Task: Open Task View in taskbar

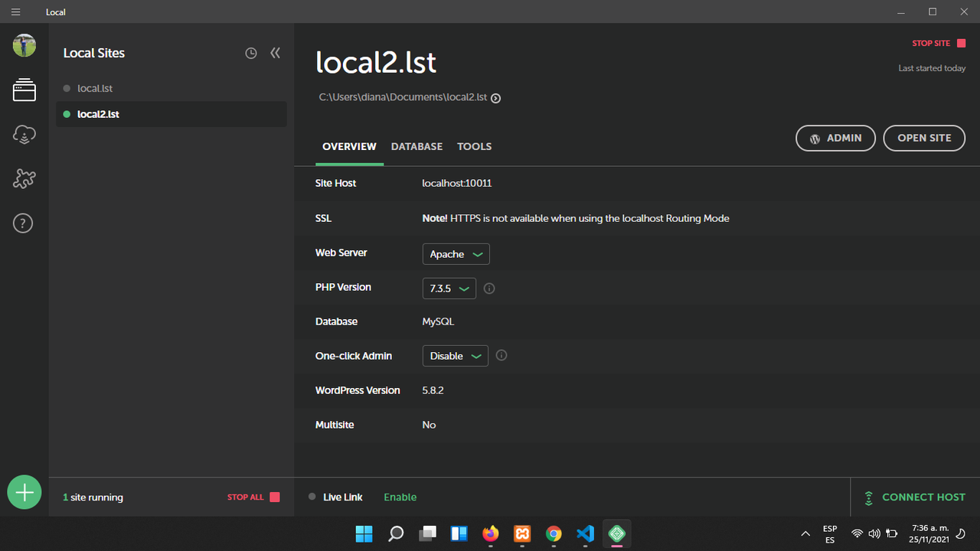Action: pos(427,533)
